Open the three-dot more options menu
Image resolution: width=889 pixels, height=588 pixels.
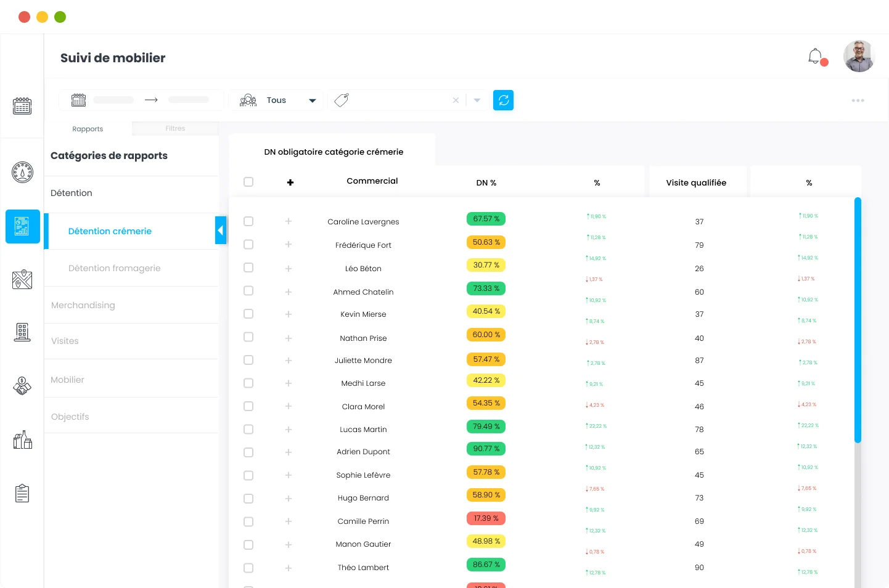coord(858,100)
